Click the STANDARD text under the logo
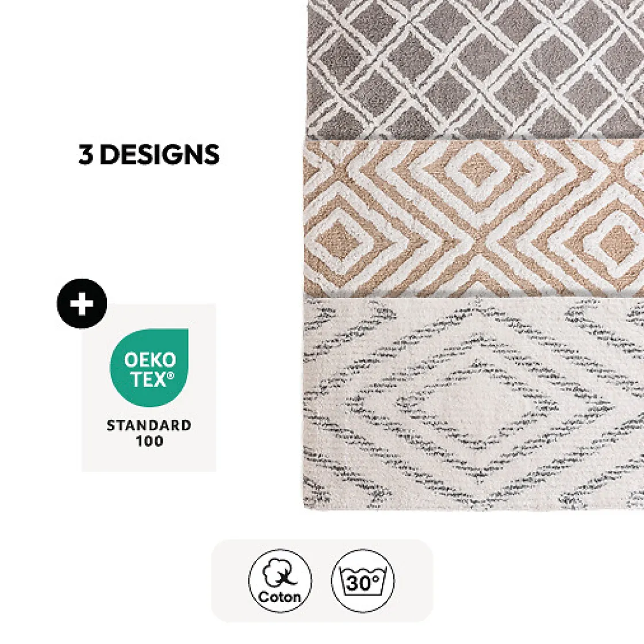 tap(149, 425)
